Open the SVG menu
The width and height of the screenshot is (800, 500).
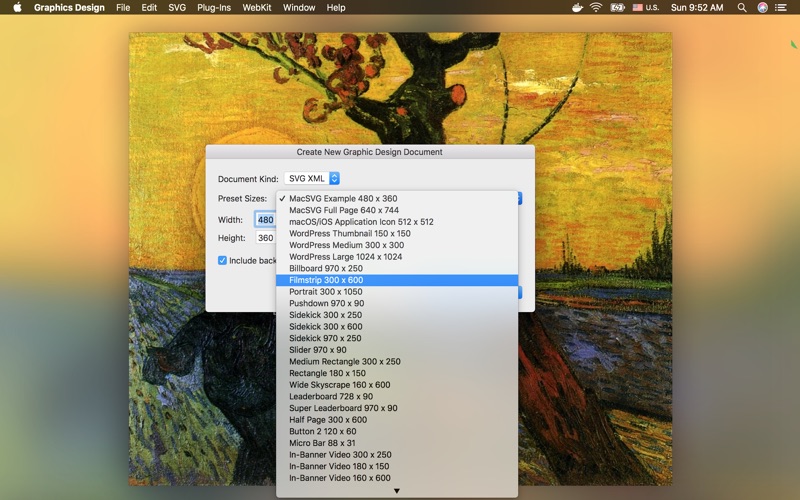[x=177, y=7]
